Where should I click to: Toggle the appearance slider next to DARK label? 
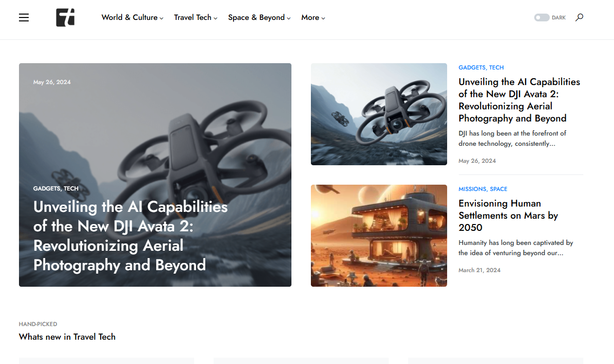click(542, 17)
